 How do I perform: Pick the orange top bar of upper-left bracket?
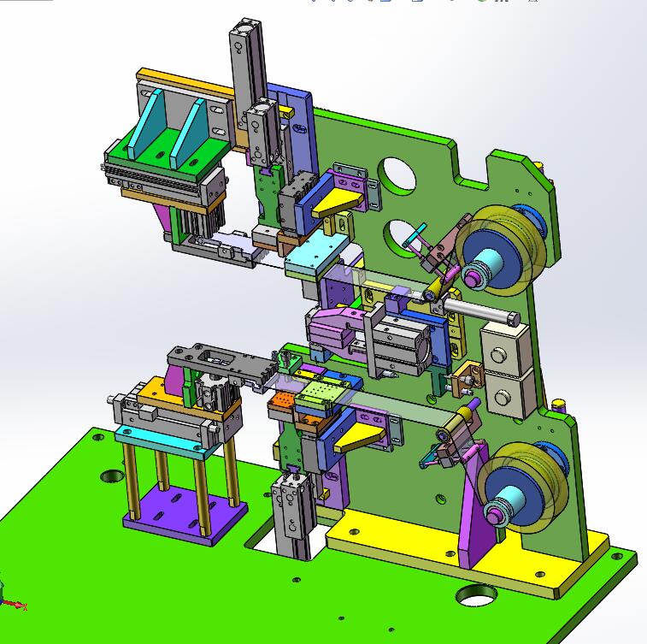185,85
